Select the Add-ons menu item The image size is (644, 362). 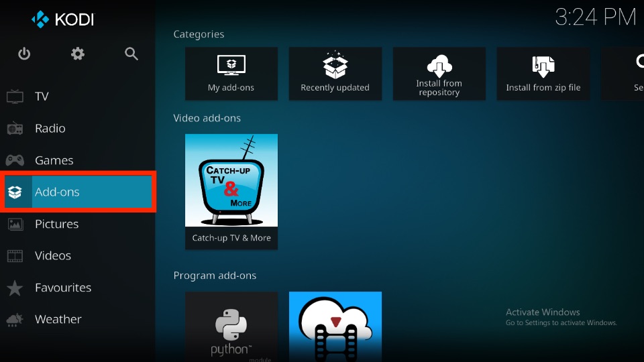click(x=78, y=192)
